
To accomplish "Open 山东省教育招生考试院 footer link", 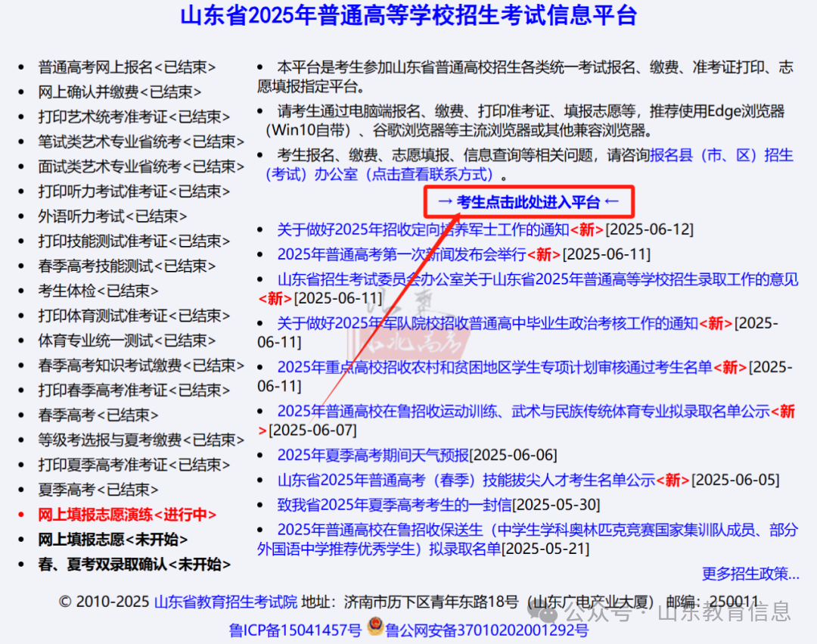I will 225,602.
